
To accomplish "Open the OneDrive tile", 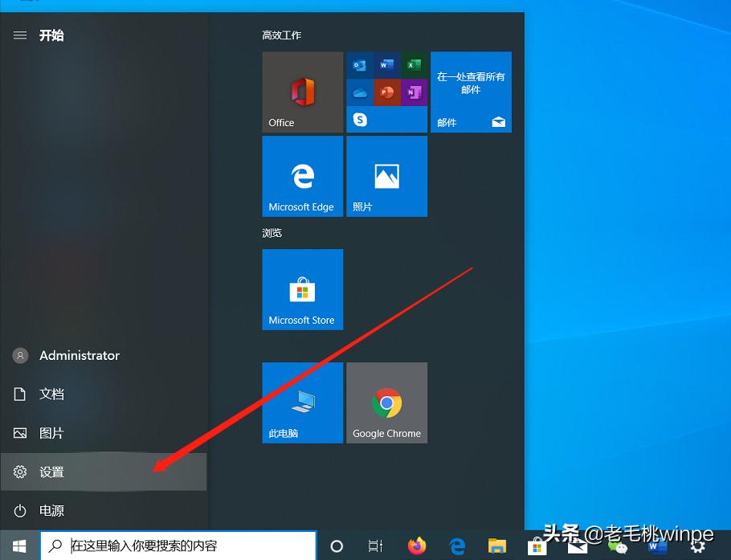I will (359, 92).
